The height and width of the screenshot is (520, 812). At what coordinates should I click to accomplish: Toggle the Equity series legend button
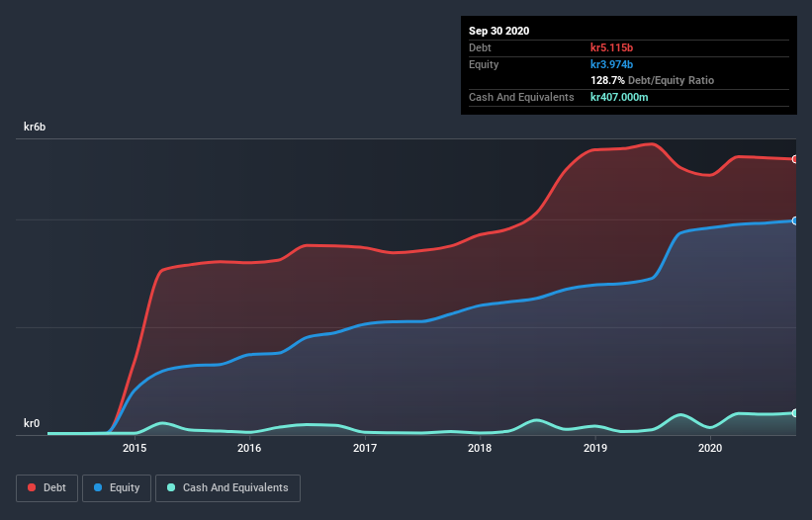(x=117, y=488)
